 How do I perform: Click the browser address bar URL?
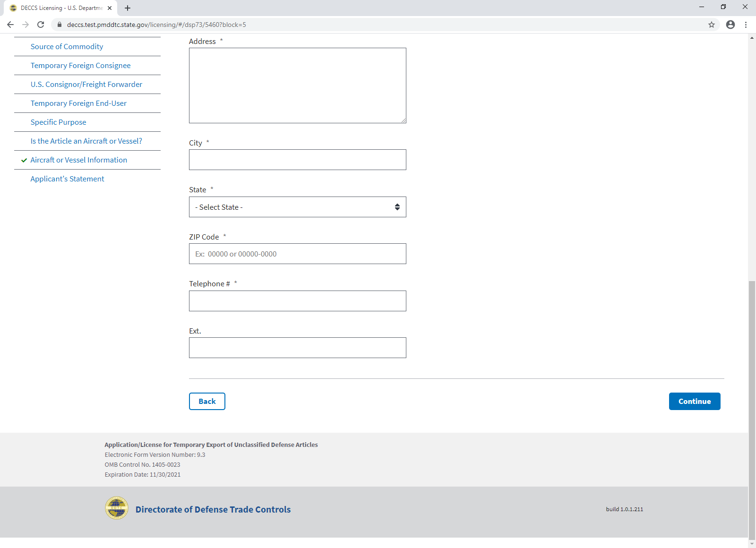(156, 25)
